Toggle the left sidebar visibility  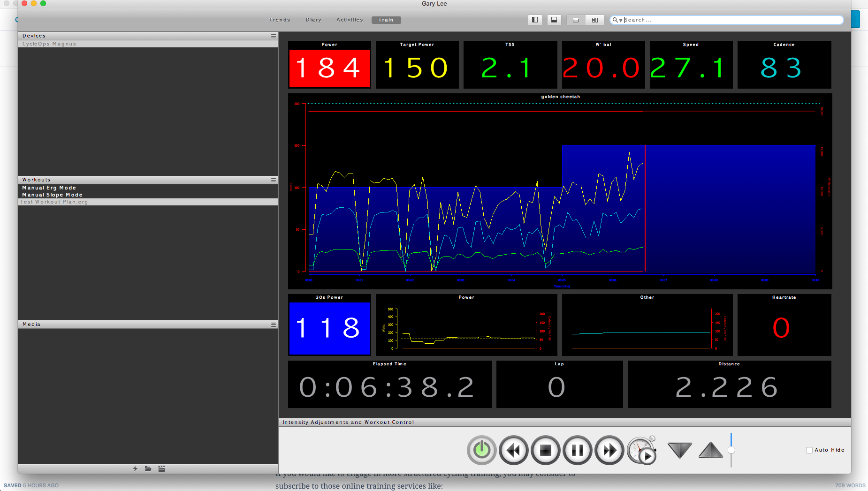tap(535, 20)
